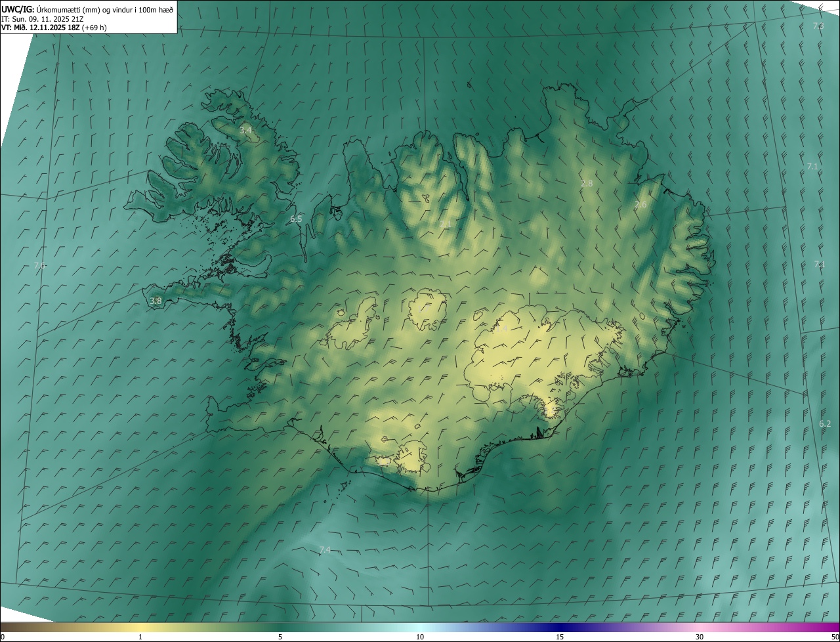The image size is (840, 642).
Task: Click the colorbar tick label 15
Action: click(x=560, y=637)
